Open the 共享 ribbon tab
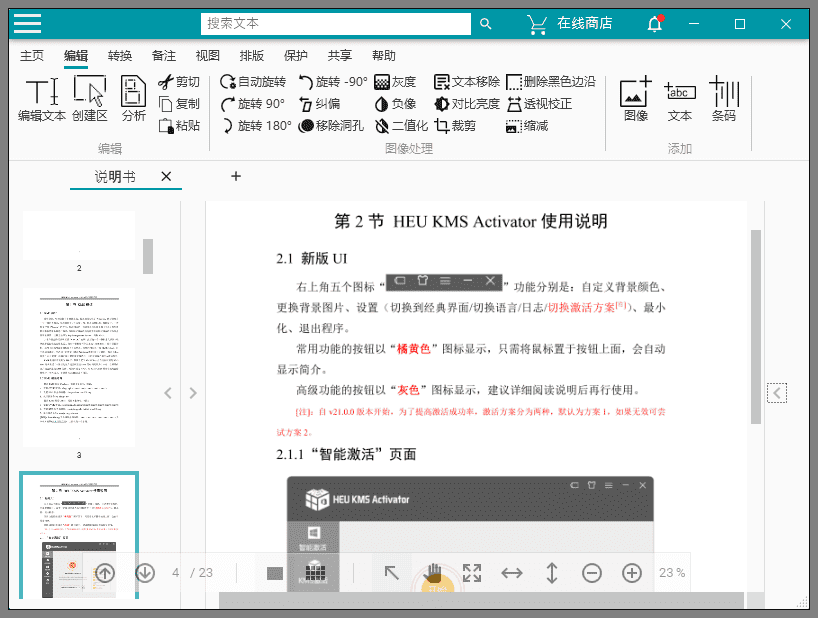 tap(340, 56)
